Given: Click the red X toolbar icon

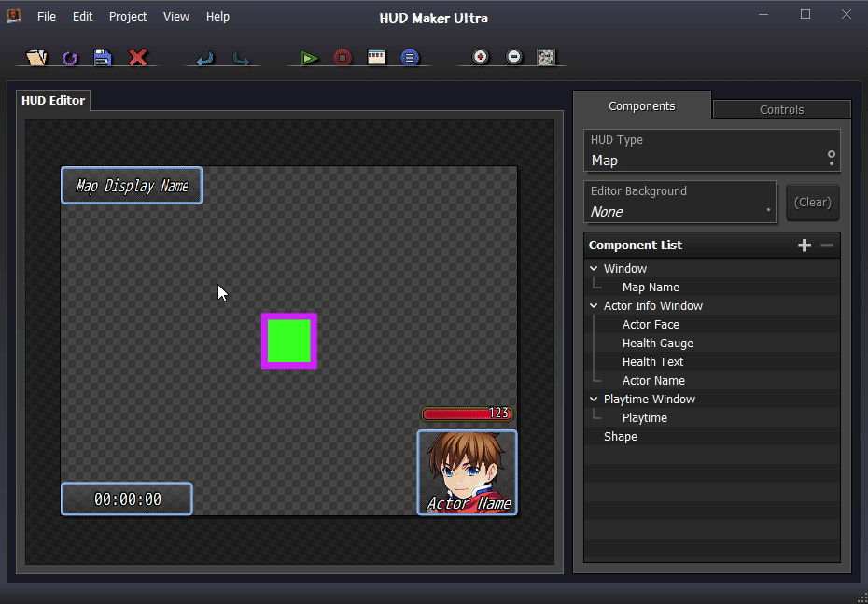Looking at the screenshot, I should [137, 58].
